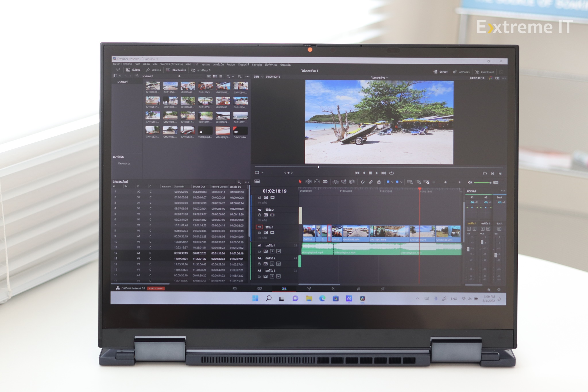Image resolution: width=588 pixels, height=392 pixels.
Task: Open the flag color dropdown arrow
Action: click(x=392, y=182)
